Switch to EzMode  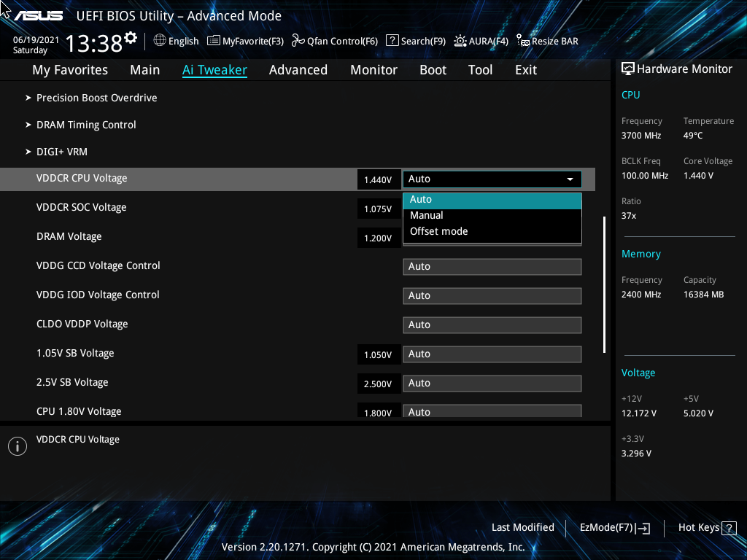pyautogui.click(x=614, y=527)
